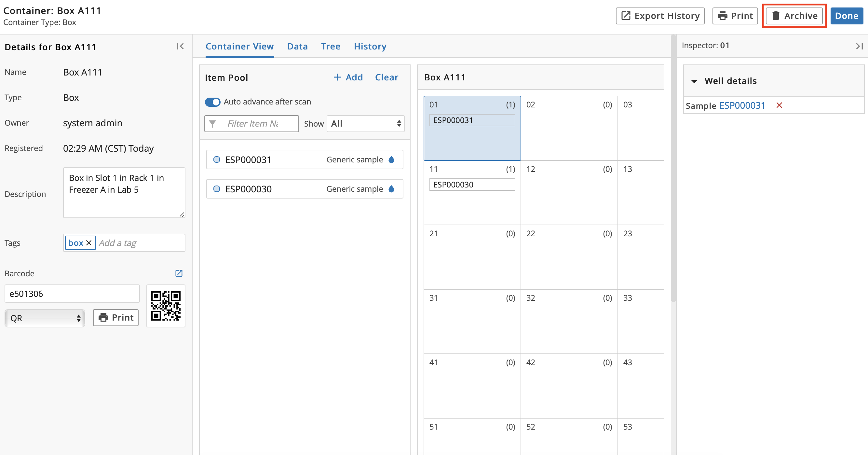This screenshot has width=868, height=455.
Task: Collapse the Well details section
Action: (x=694, y=81)
